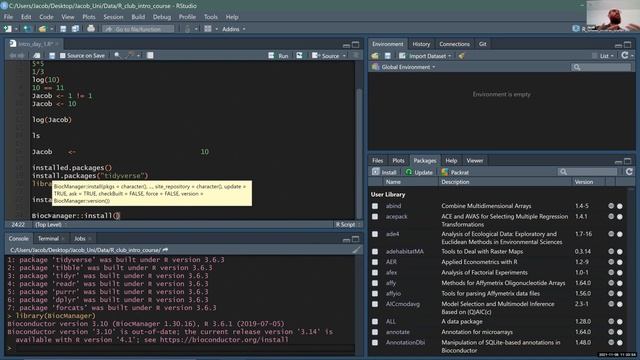Click the Save all documents icon
The width and height of the screenshot is (640, 360).
pos(76,29)
